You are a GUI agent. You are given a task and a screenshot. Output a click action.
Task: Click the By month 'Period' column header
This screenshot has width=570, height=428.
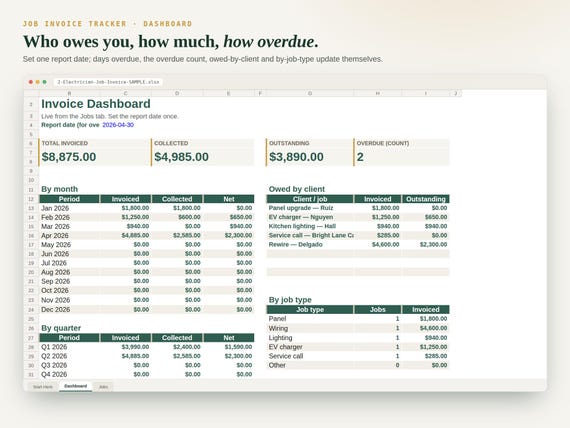point(69,199)
